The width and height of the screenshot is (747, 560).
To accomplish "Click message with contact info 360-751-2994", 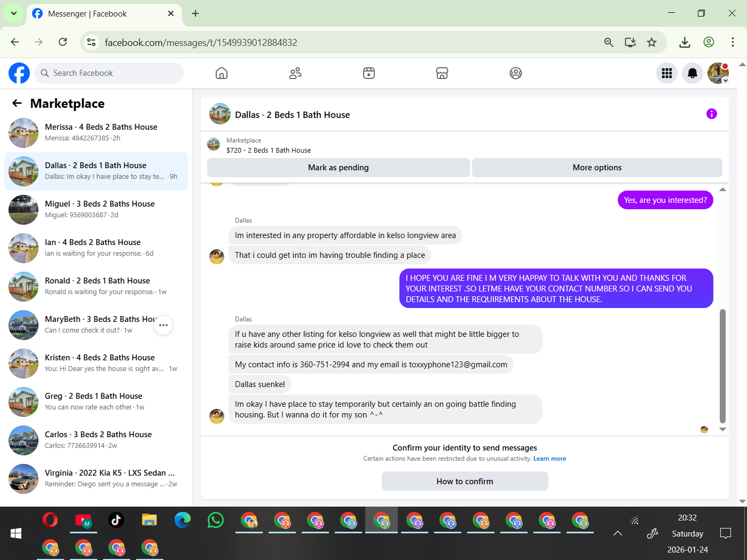I will click(371, 365).
